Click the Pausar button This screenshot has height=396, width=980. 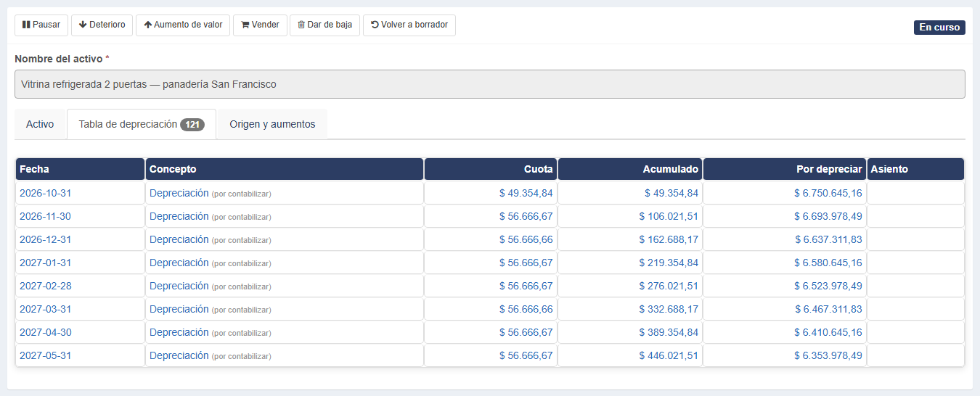point(41,25)
